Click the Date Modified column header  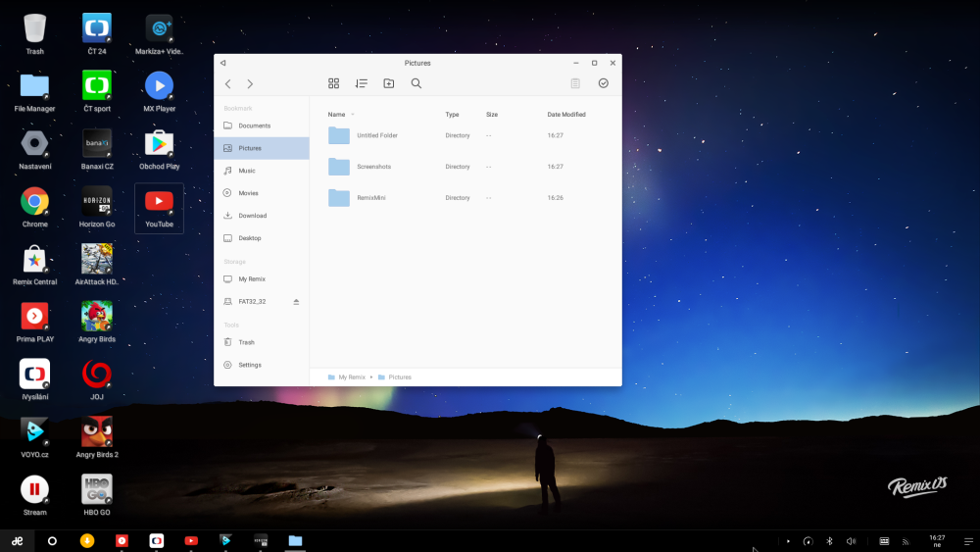(566, 115)
